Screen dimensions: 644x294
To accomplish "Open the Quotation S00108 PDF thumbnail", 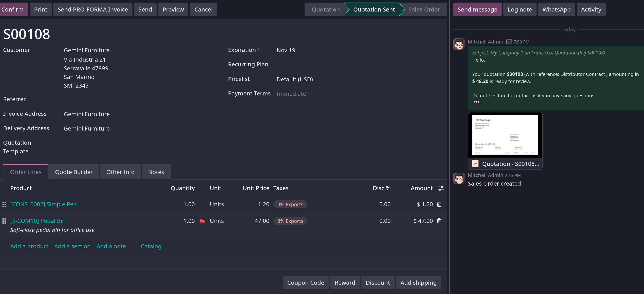I will pyautogui.click(x=505, y=135).
